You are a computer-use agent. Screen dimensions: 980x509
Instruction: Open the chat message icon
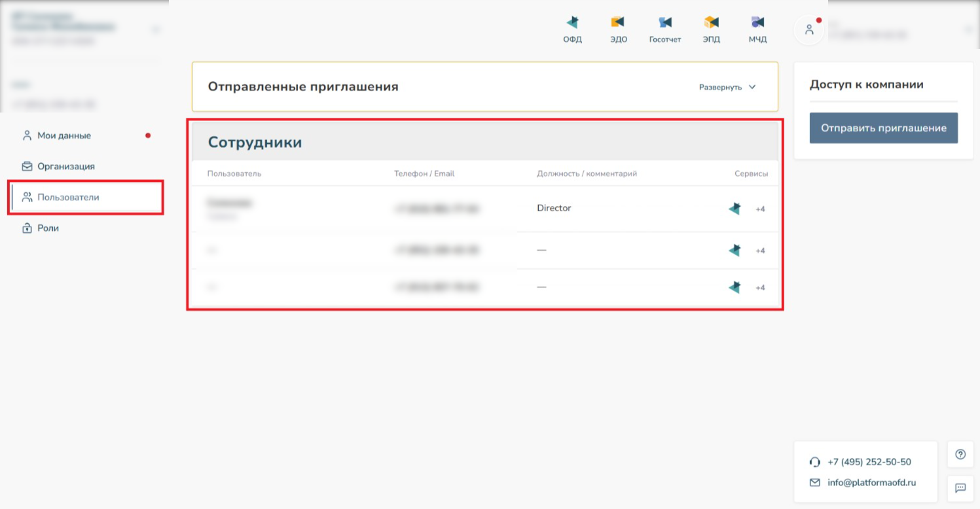point(960,488)
